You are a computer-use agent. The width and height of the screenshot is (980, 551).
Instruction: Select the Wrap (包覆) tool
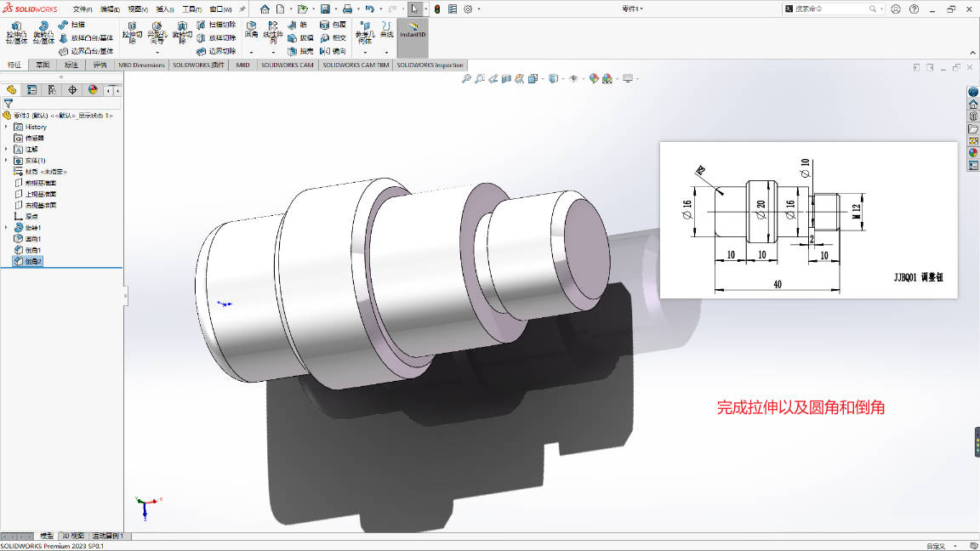point(333,25)
